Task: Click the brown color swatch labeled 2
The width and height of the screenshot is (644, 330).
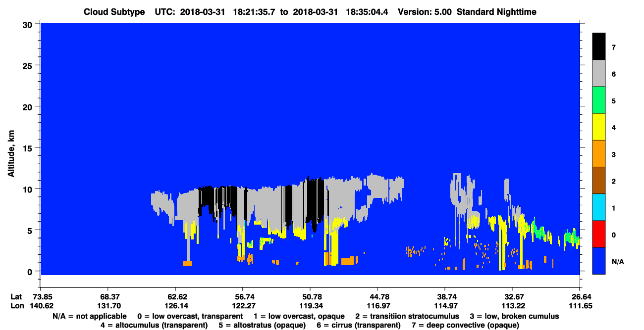Action: (x=599, y=181)
